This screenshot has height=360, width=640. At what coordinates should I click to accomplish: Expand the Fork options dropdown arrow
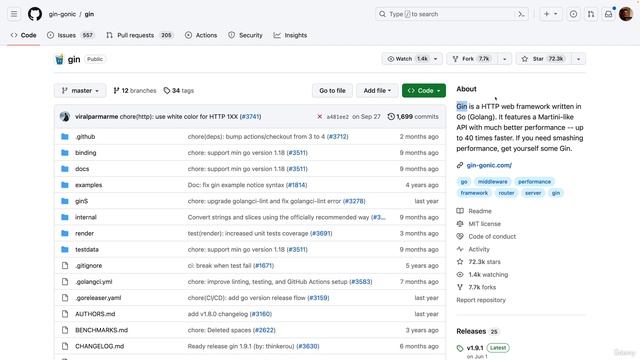(504, 59)
